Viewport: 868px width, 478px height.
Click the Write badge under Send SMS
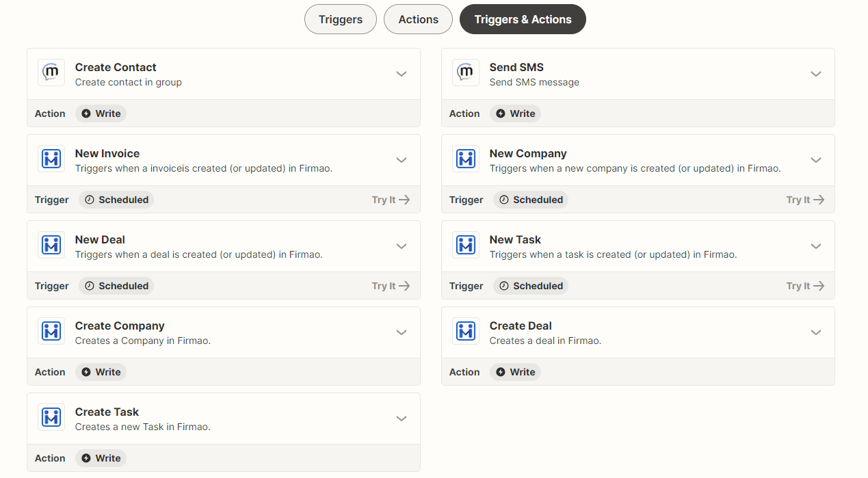[515, 114]
